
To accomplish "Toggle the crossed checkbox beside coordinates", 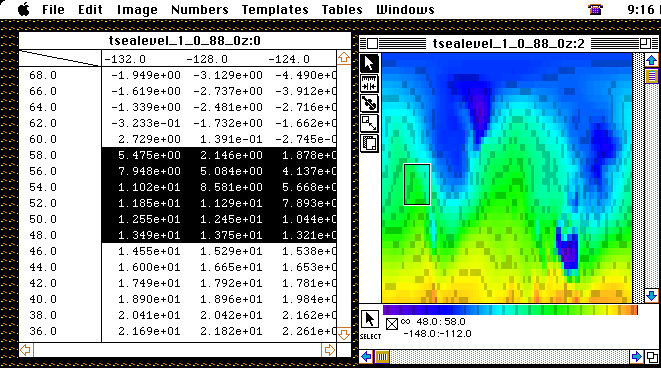I will tap(392, 324).
